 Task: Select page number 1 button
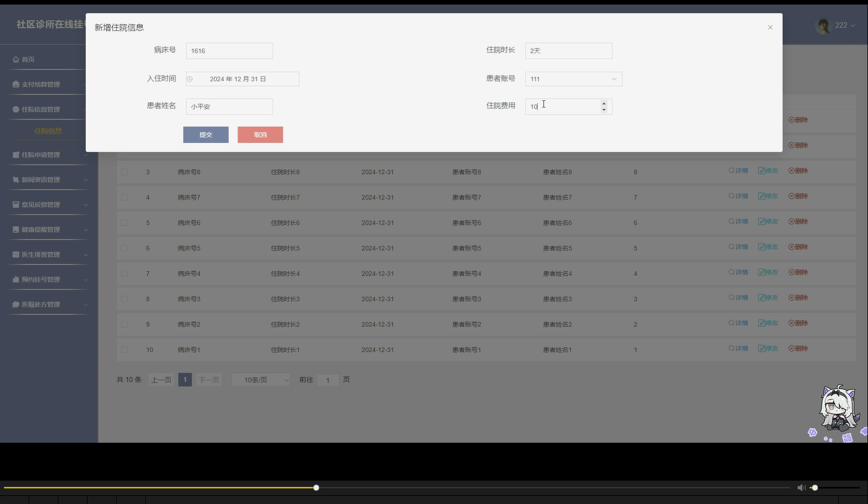[185, 380]
